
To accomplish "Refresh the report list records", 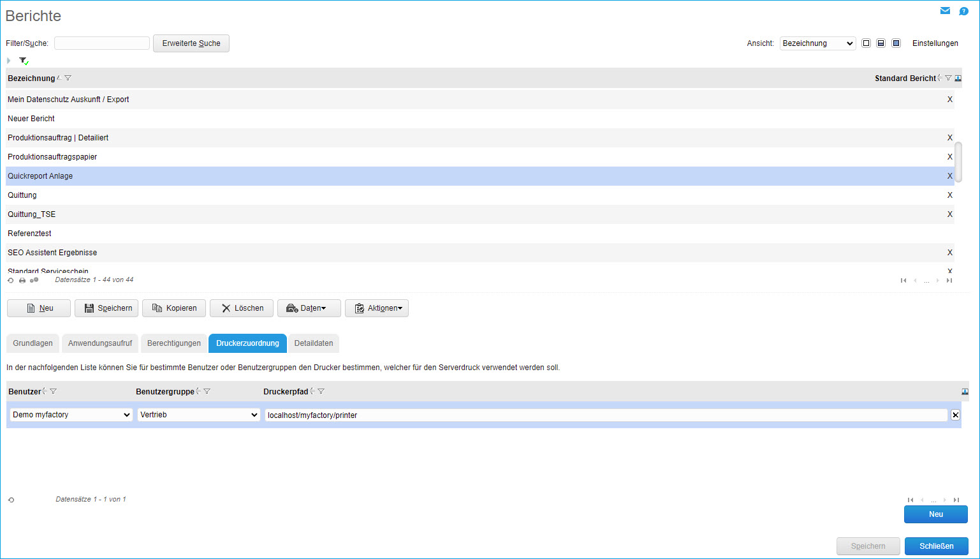I will 11,280.
